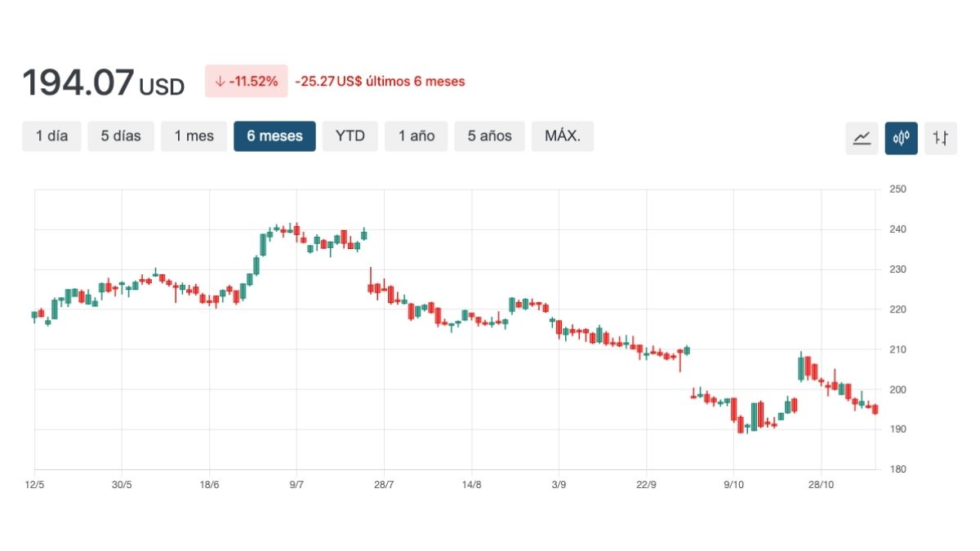Click the 28/10 date axis label

pos(821,485)
